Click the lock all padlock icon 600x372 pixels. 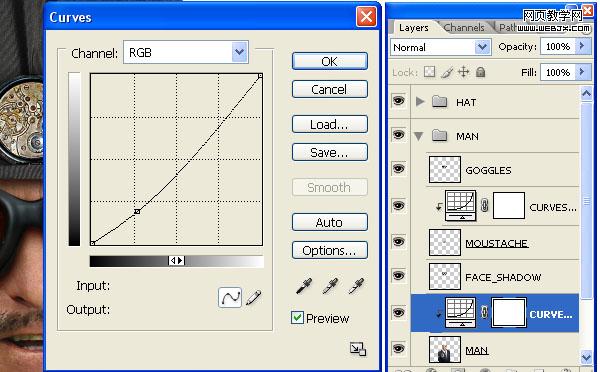click(x=481, y=72)
